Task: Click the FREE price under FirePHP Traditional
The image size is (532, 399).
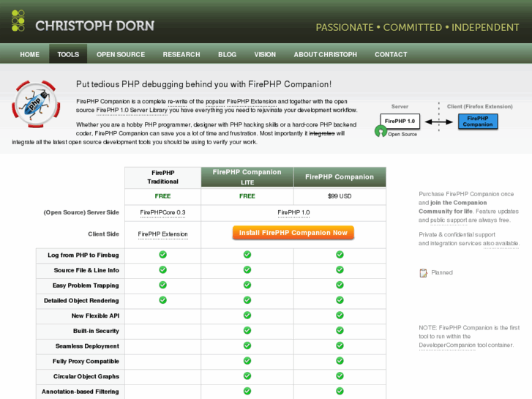Action: pos(163,196)
